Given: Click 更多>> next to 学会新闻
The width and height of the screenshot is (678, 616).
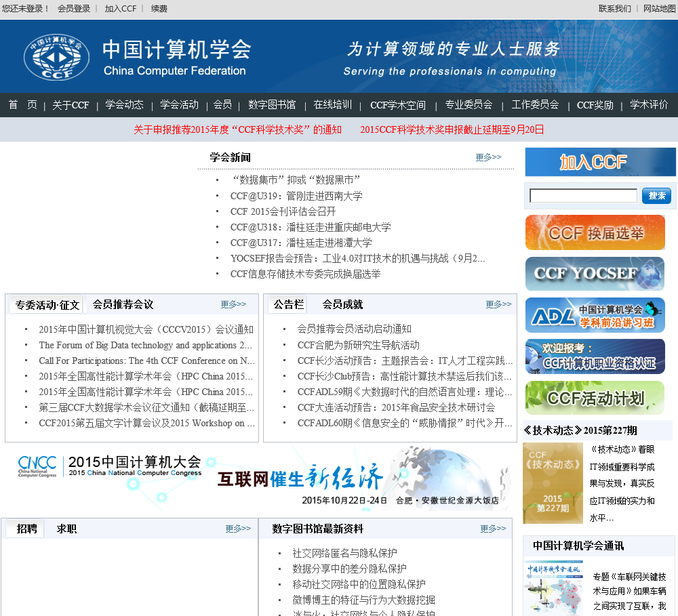Looking at the screenshot, I should pos(489,157).
